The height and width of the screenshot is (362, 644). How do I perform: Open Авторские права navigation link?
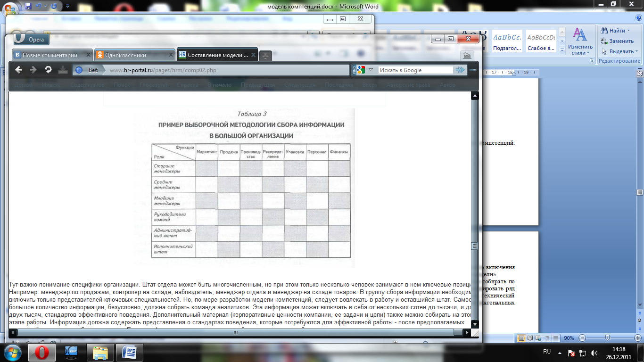point(408,85)
